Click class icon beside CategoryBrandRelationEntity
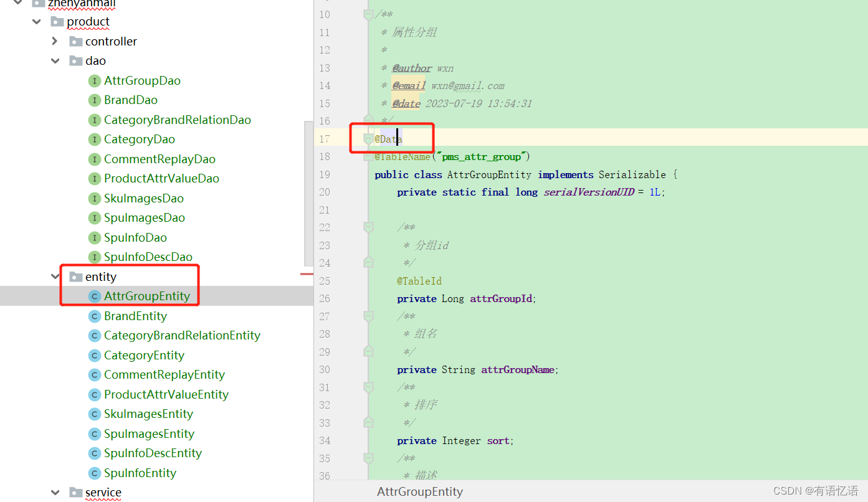 (95, 336)
